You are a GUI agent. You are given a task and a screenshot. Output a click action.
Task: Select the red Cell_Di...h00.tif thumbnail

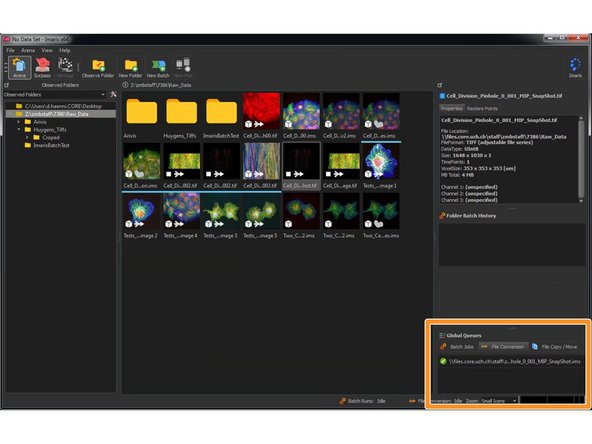pos(261,111)
